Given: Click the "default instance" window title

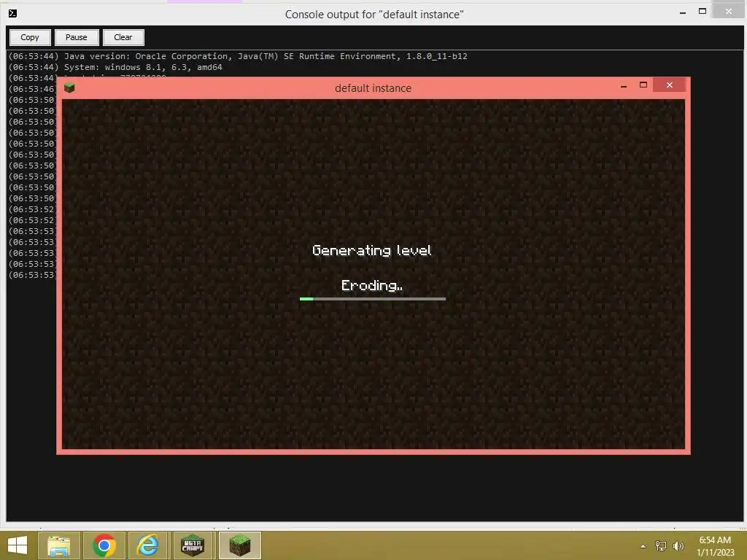Looking at the screenshot, I should coord(373,88).
